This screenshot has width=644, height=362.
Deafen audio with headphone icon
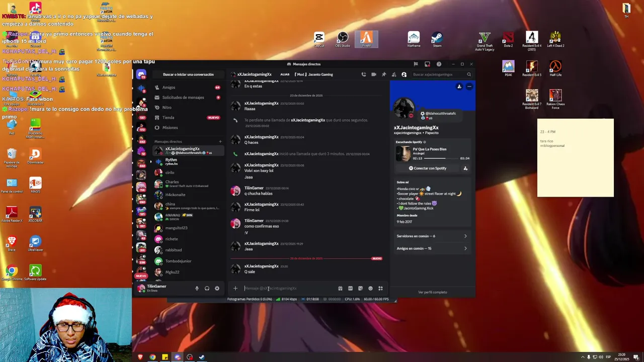tap(207, 289)
